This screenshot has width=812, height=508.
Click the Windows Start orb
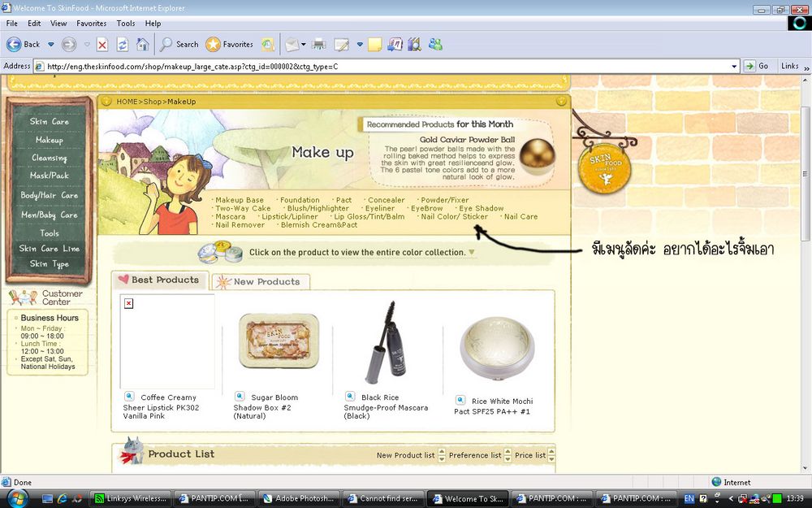click(x=17, y=498)
